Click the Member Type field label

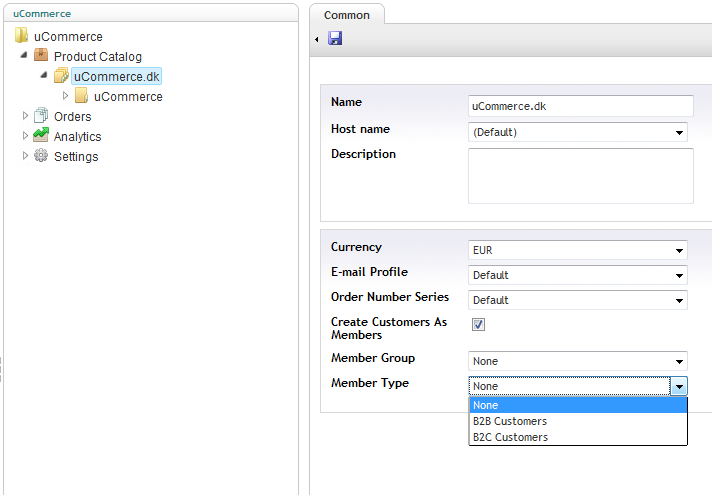tap(370, 383)
